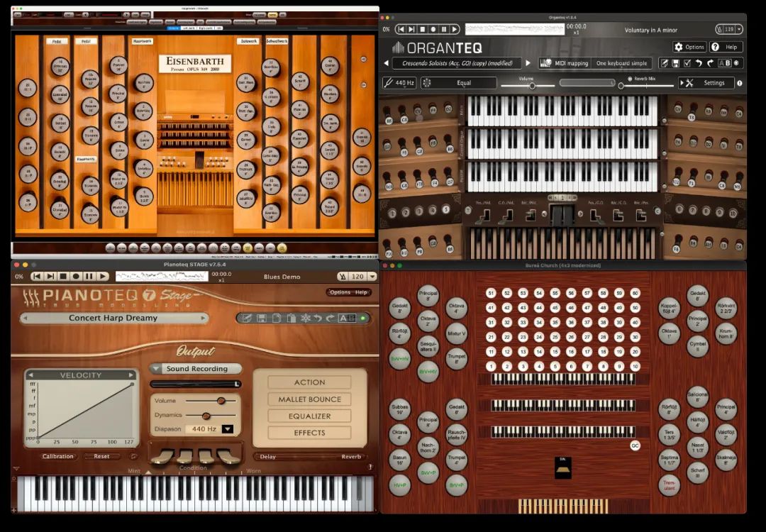
Task: Open the Equal temperament dropdown in Organteq
Action: tap(458, 83)
